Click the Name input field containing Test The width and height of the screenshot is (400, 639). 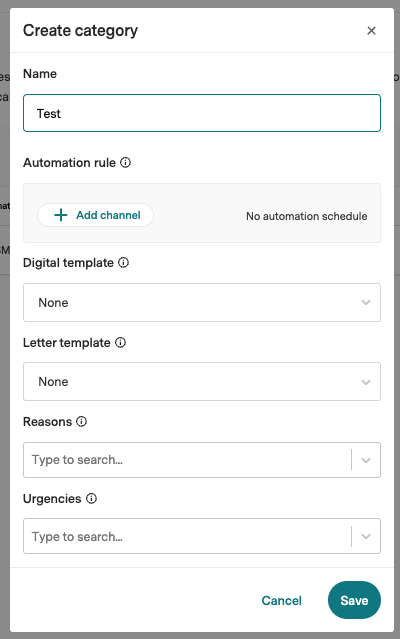coord(202,113)
